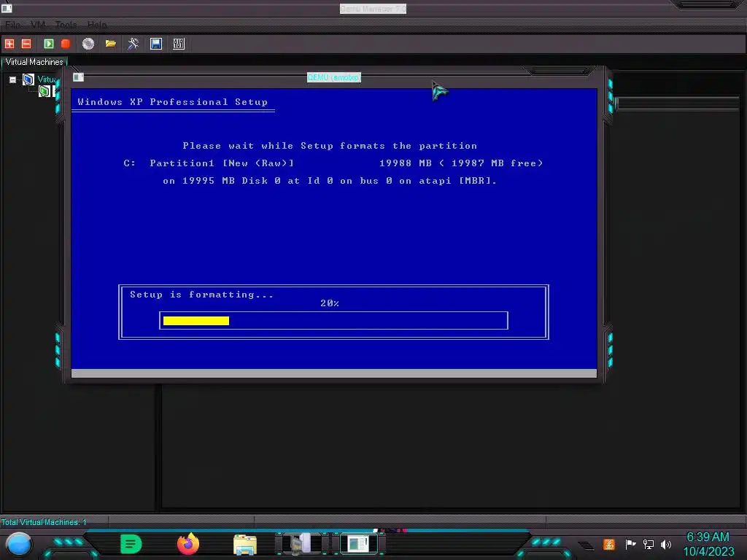Click the network tray icon
The width and height of the screenshot is (747, 560).
(649, 544)
